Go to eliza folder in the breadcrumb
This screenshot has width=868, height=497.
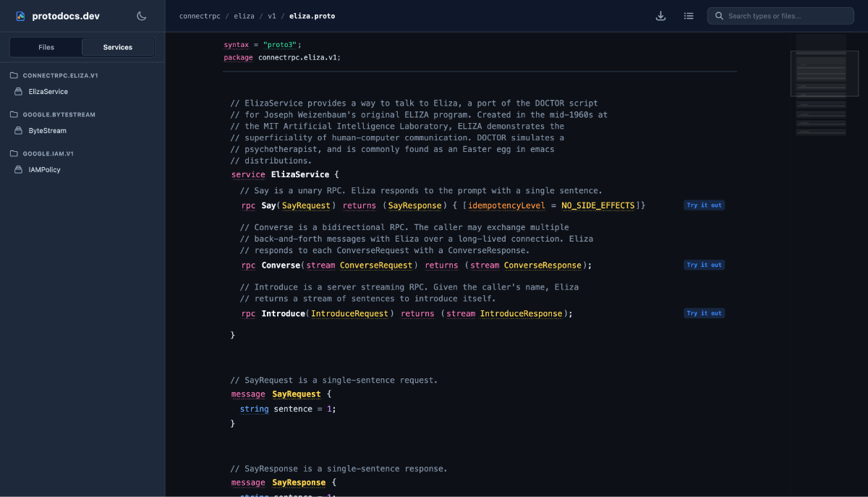click(x=244, y=16)
